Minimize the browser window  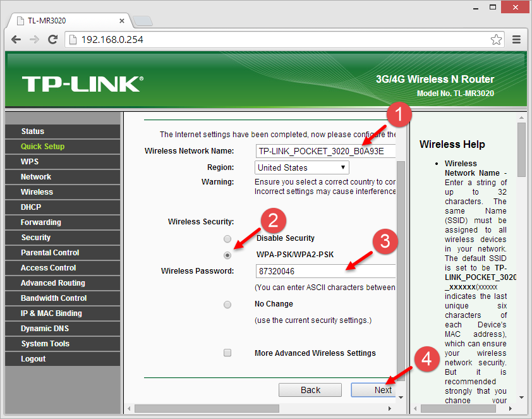[x=476, y=8]
